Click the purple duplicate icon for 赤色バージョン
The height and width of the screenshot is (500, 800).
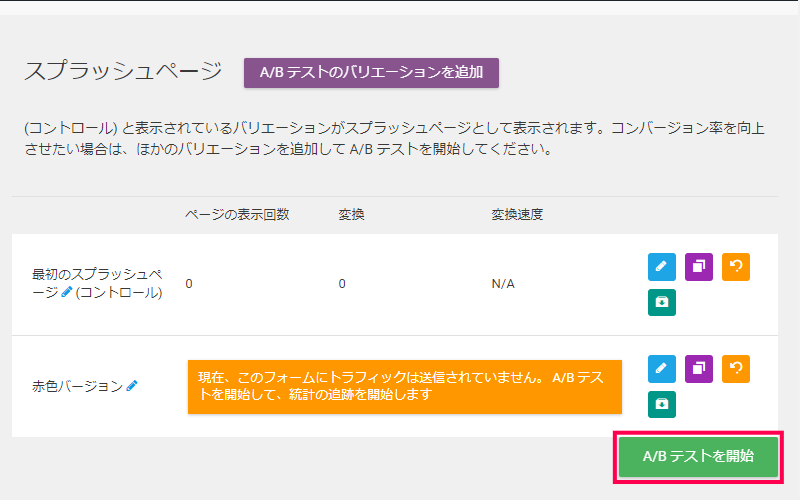coord(698,369)
